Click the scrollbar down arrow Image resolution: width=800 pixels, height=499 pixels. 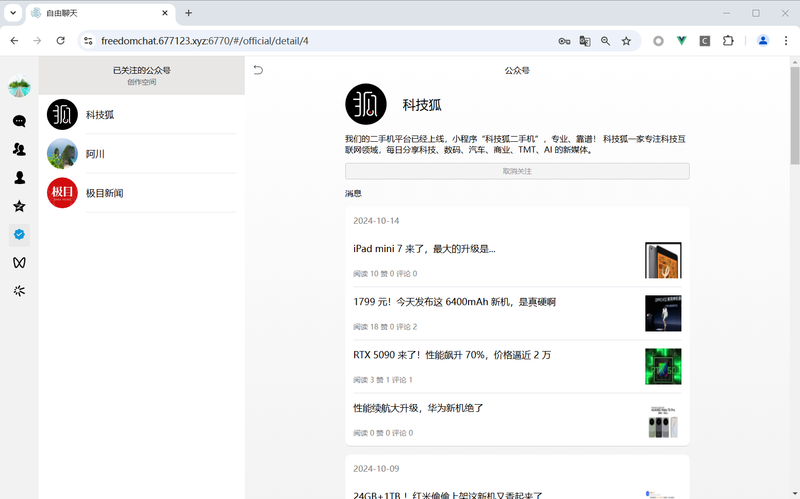[x=795, y=494]
